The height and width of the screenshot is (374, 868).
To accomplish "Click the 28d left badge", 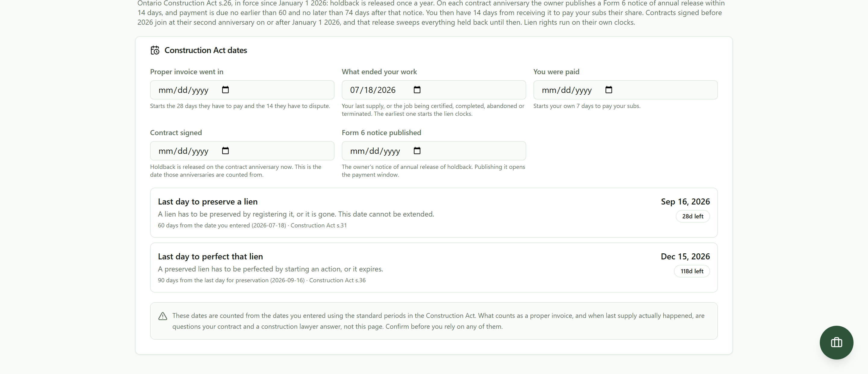I will (693, 216).
